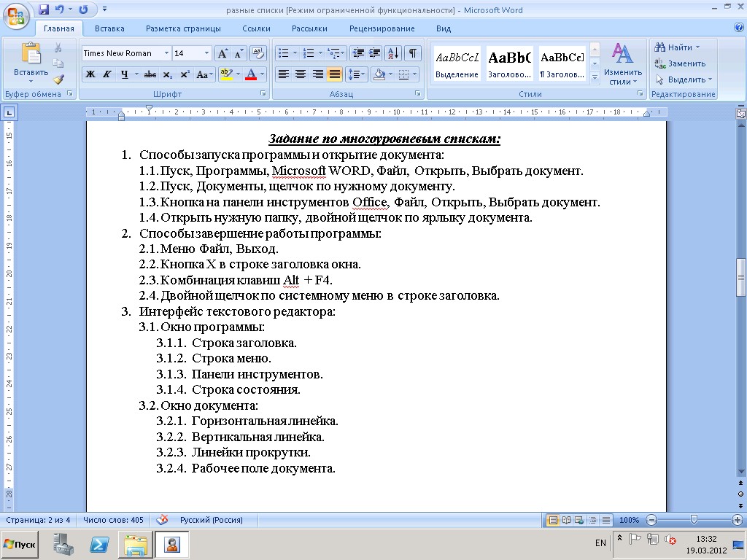Click the Изменить стили button
This screenshot has height=560, width=747.
click(x=622, y=66)
